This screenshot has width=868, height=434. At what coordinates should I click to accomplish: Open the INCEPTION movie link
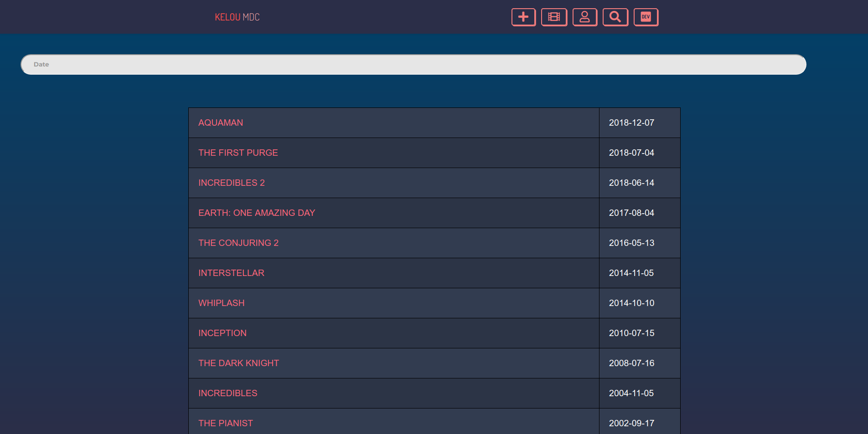[222, 333]
